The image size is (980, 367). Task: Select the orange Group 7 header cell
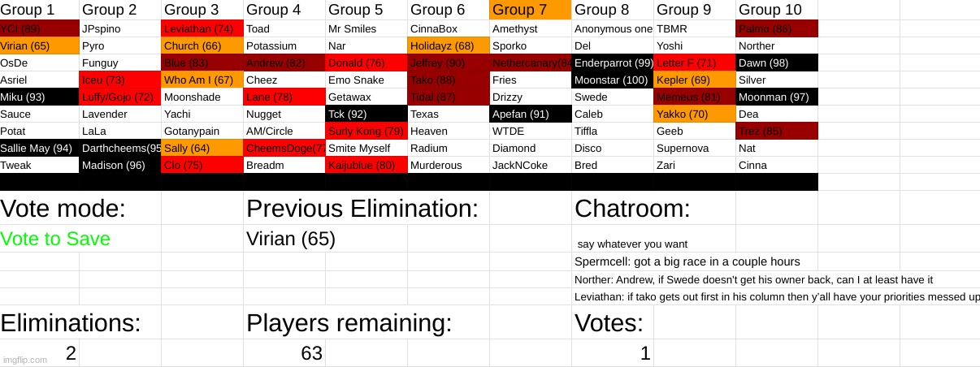[x=530, y=10]
